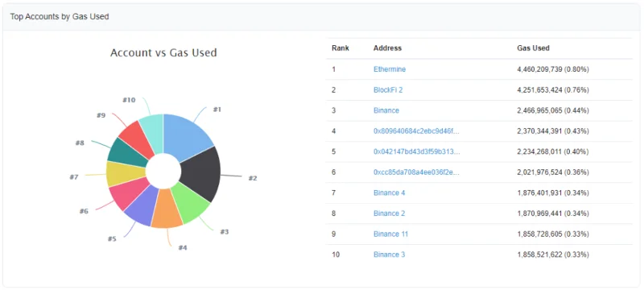Click the #8 chart label

80,143
